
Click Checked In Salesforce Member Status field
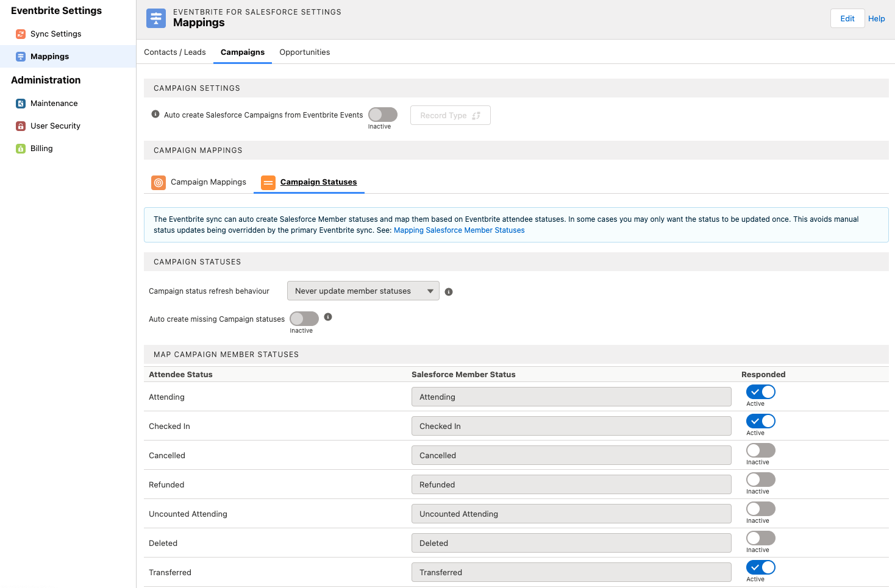pos(571,426)
